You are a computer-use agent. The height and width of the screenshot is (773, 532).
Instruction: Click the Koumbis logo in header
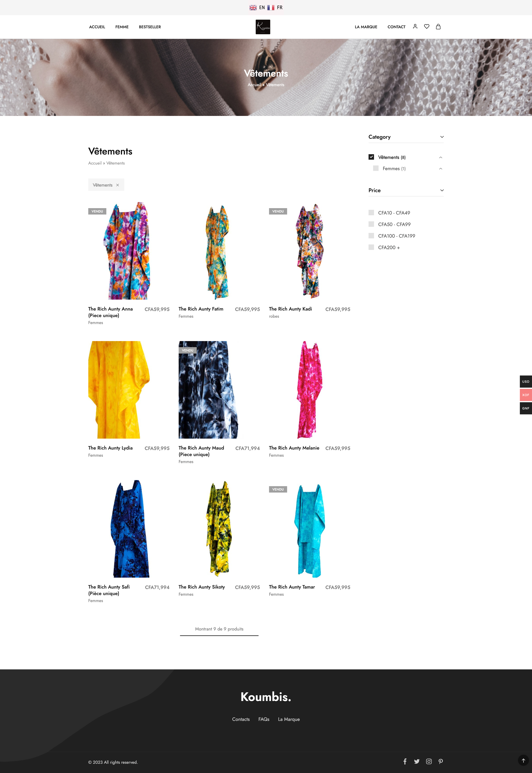(263, 27)
